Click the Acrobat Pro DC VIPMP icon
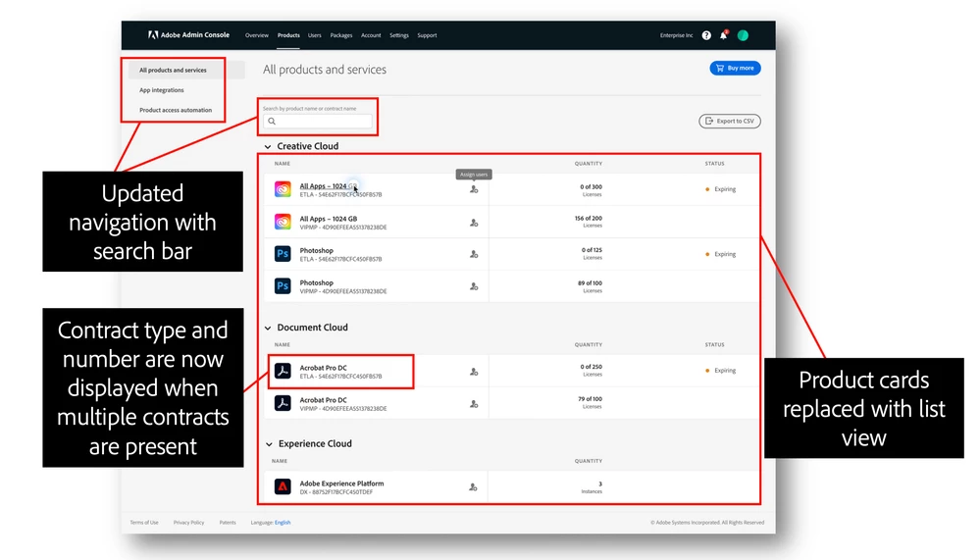This screenshot has height=560, width=980. [283, 404]
